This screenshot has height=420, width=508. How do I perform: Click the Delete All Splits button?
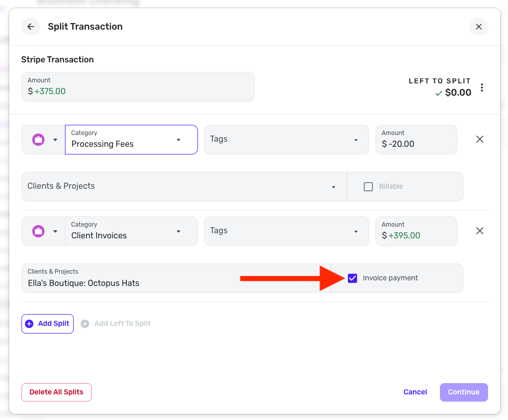(56, 392)
